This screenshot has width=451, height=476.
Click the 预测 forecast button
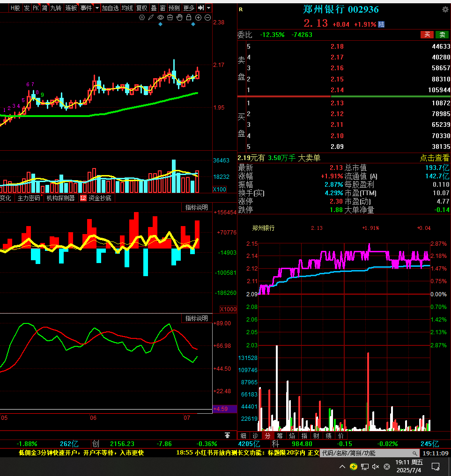[174, 8]
